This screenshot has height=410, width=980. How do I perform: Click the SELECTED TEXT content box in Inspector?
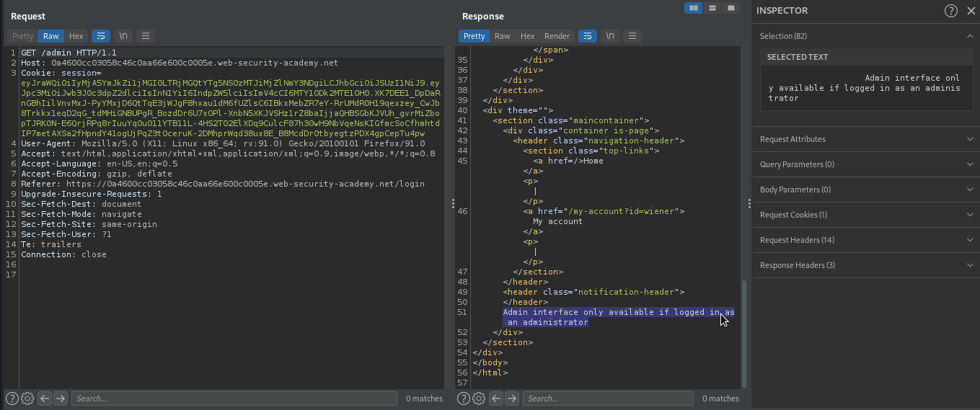866,88
